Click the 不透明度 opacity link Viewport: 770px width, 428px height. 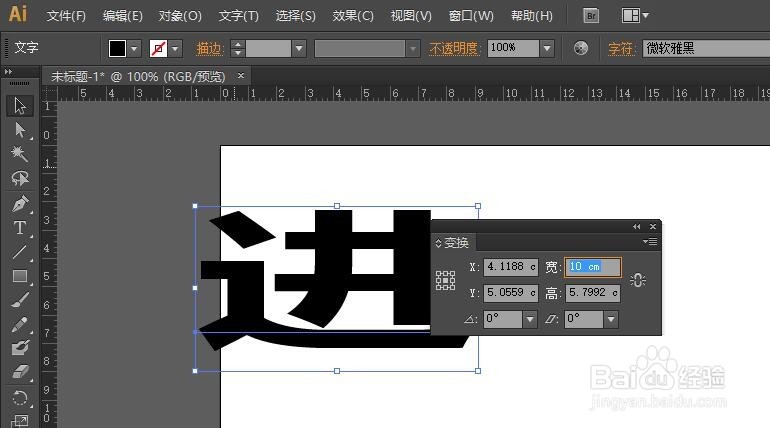(x=453, y=49)
